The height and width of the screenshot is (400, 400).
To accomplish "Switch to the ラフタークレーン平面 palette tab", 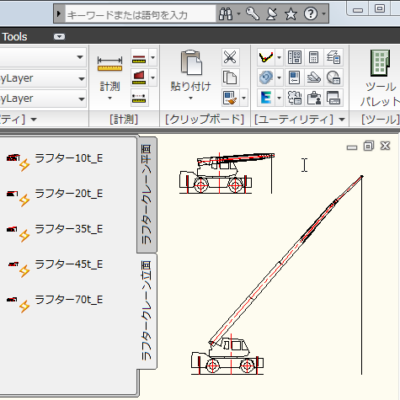I will point(147,194).
